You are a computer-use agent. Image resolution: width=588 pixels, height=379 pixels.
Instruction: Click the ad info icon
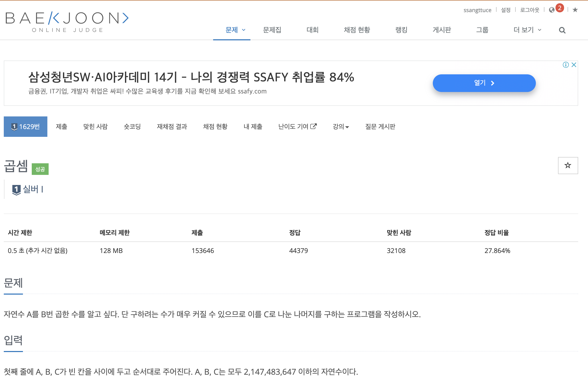pos(566,65)
